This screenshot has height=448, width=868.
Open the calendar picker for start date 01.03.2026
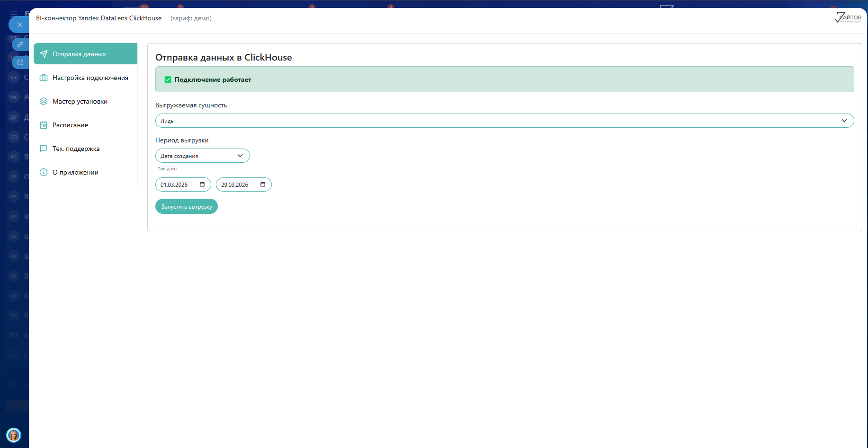click(x=202, y=184)
